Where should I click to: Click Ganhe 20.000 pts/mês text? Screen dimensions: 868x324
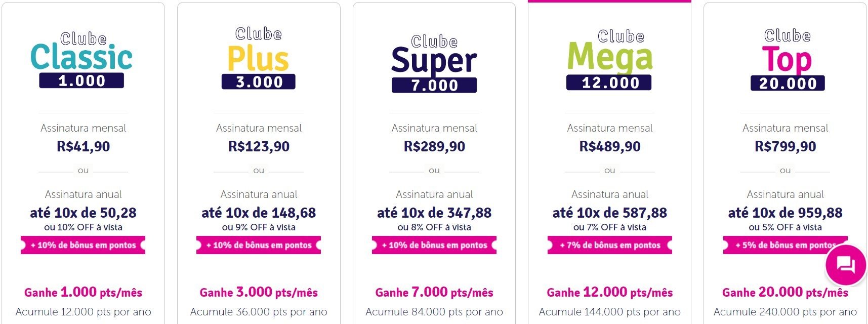pyautogui.click(x=785, y=292)
